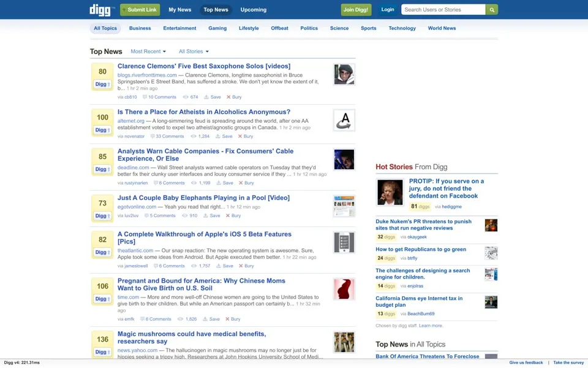This screenshot has width=588, height=368.
Task: Click the Join Digg! button
Action: click(x=356, y=10)
